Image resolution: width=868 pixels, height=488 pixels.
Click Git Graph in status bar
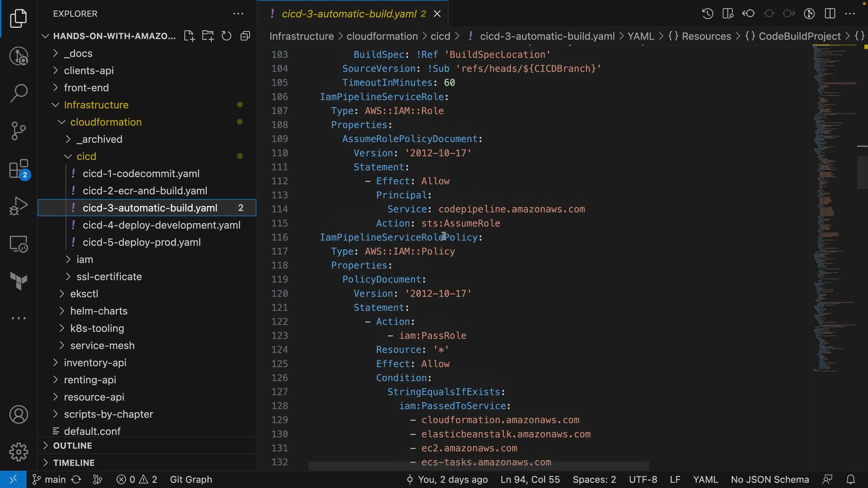click(191, 479)
